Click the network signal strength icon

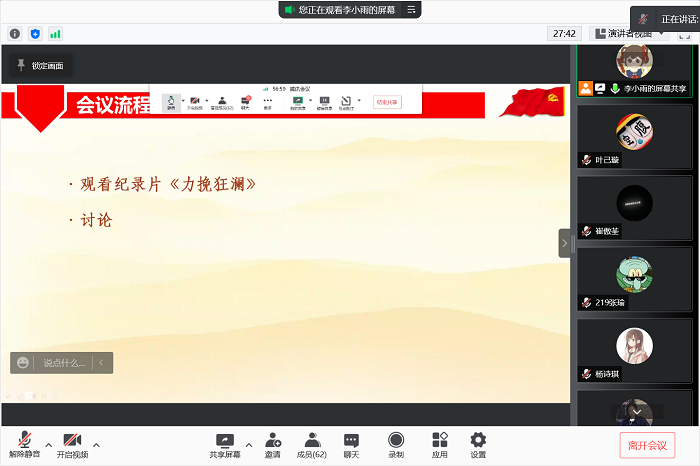point(55,33)
